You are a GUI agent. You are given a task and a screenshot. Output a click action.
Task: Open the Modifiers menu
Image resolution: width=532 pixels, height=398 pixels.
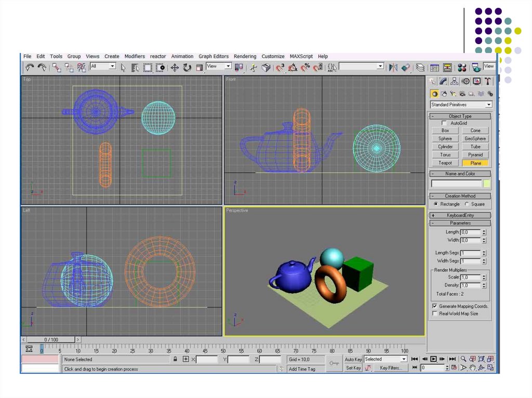135,56
